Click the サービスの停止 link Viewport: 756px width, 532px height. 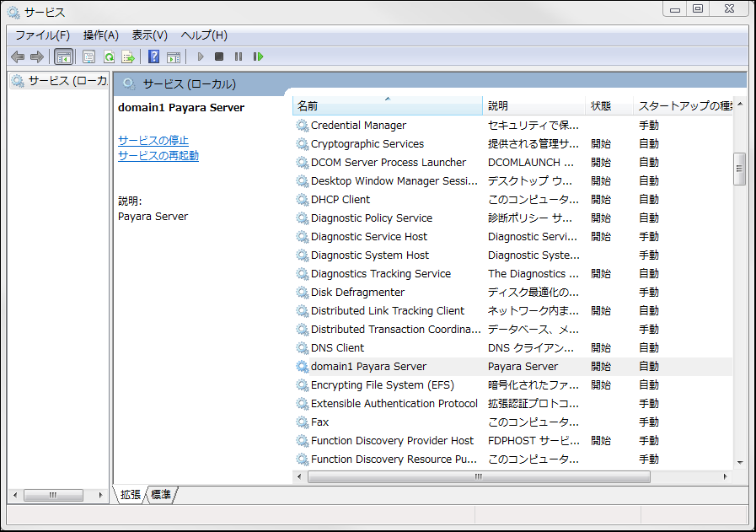coord(153,140)
